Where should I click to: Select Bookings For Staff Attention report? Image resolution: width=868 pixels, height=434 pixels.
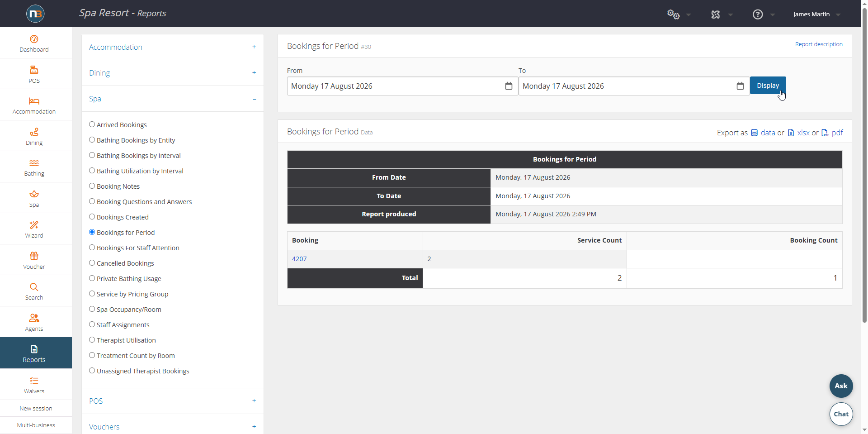click(x=92, y=248)
